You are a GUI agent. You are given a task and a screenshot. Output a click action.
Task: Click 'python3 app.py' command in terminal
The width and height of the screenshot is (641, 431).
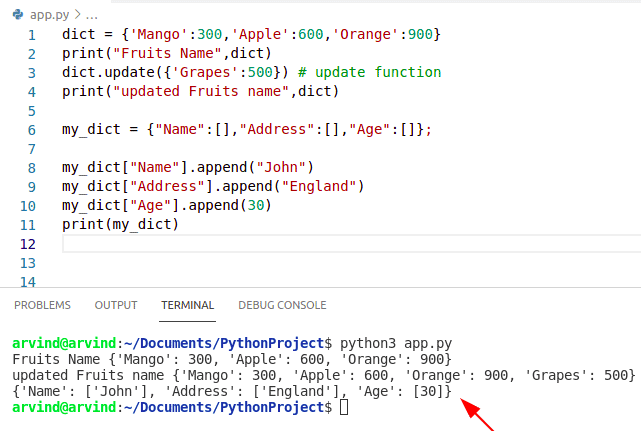tap(396, 343)
